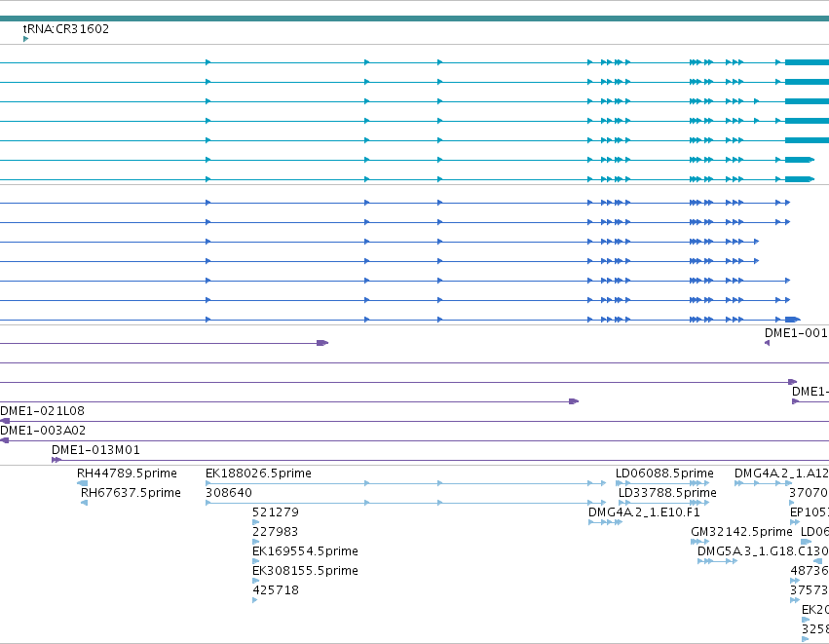Viewport: 829px width, 644px height.
Task: Select the alignment glyph under LD33788.5prime
Action: (664, 503)
